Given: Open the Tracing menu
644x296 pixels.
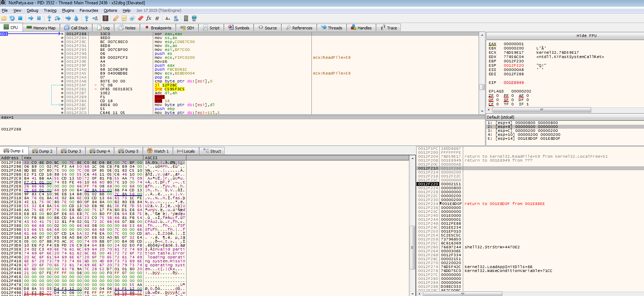Looking at the screenshot, I should (50, 10).
